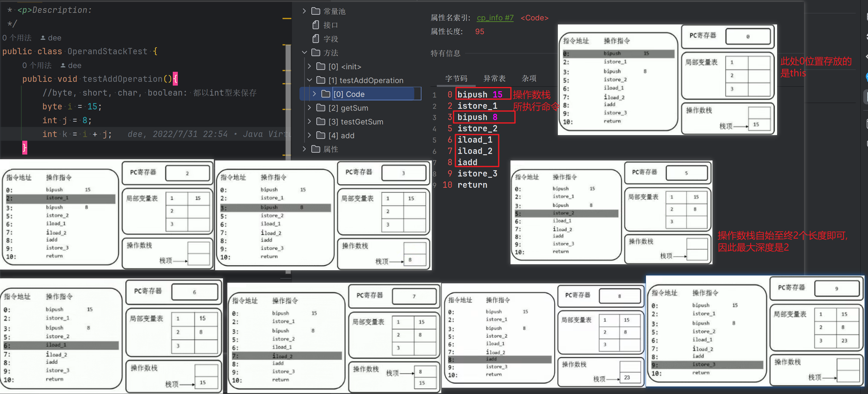Viewport: 868px width, 394px height.
Task: Click the [0] Code folder icon
Action: pyautogui.click(x=325, y=94)
